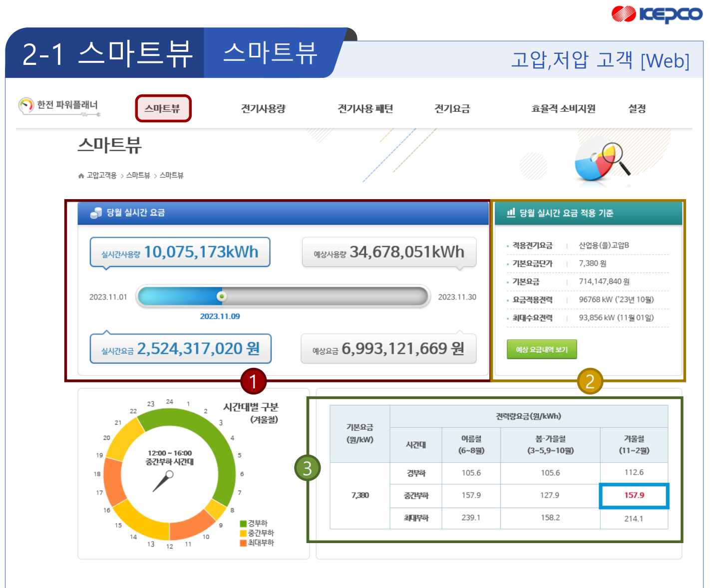This screenshot has height=588, width=710.
Task: Click numbered badge 2 under the fee criteria panel
Action: click(x=590, y=382)
